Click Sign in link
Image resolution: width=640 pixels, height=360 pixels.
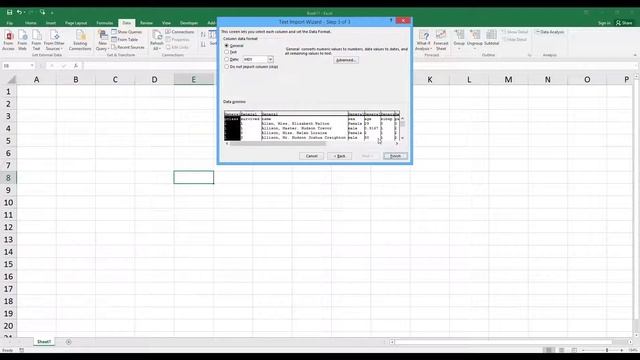coord(604,23)
